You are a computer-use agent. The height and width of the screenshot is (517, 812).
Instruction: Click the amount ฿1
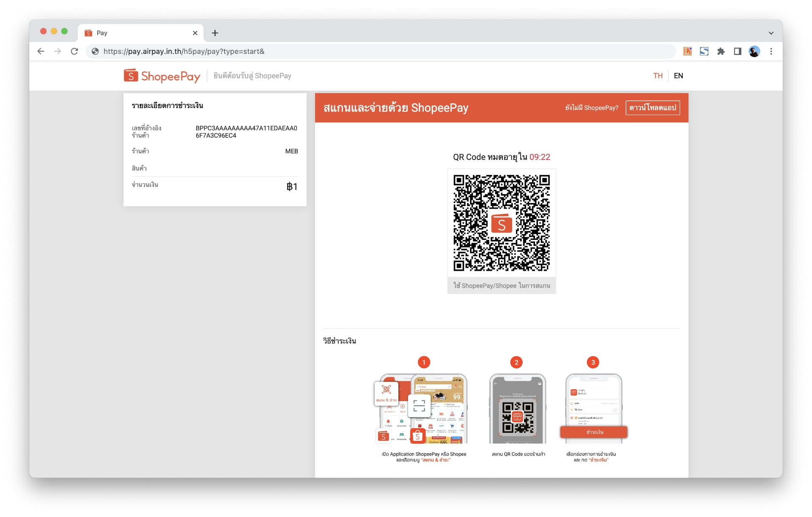[292, 187]
